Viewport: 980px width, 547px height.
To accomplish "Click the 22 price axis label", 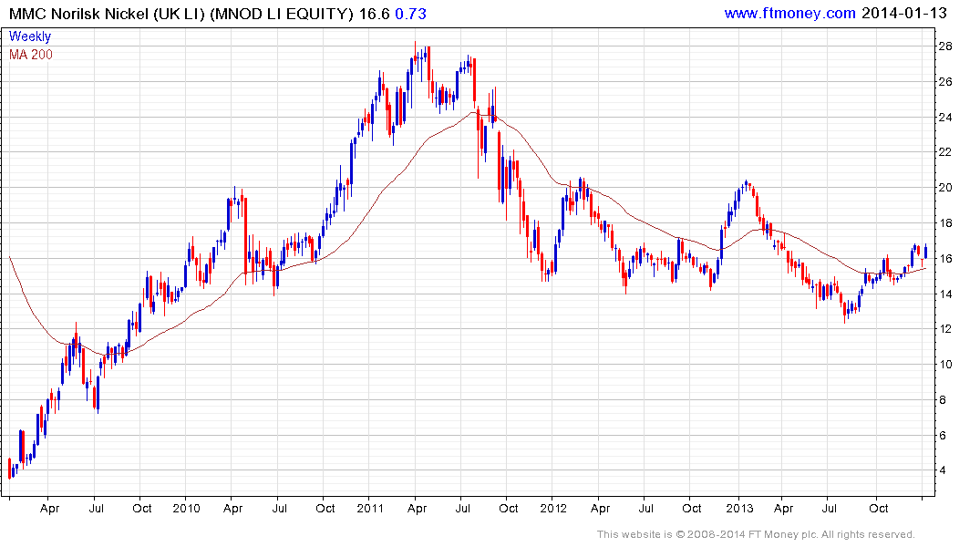I will (x=945, y=152).
